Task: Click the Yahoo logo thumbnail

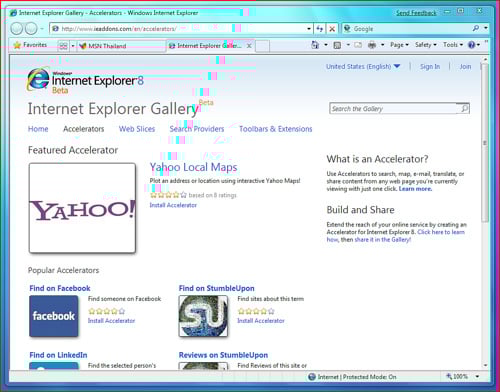Action: click(82, 208)
